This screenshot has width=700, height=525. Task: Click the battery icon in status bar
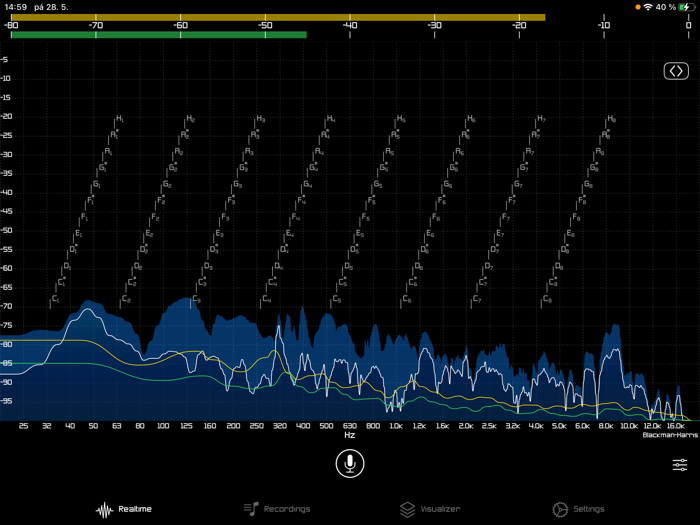(686, 7)
